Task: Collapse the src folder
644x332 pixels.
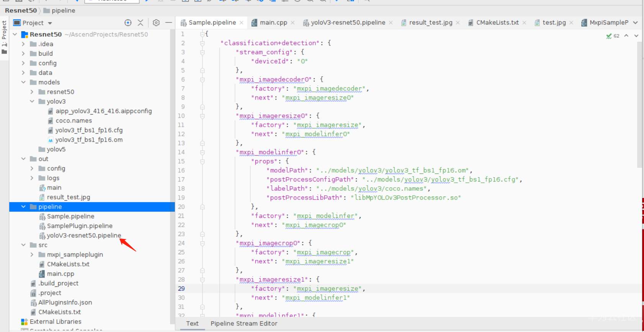Action: (23, 245)
